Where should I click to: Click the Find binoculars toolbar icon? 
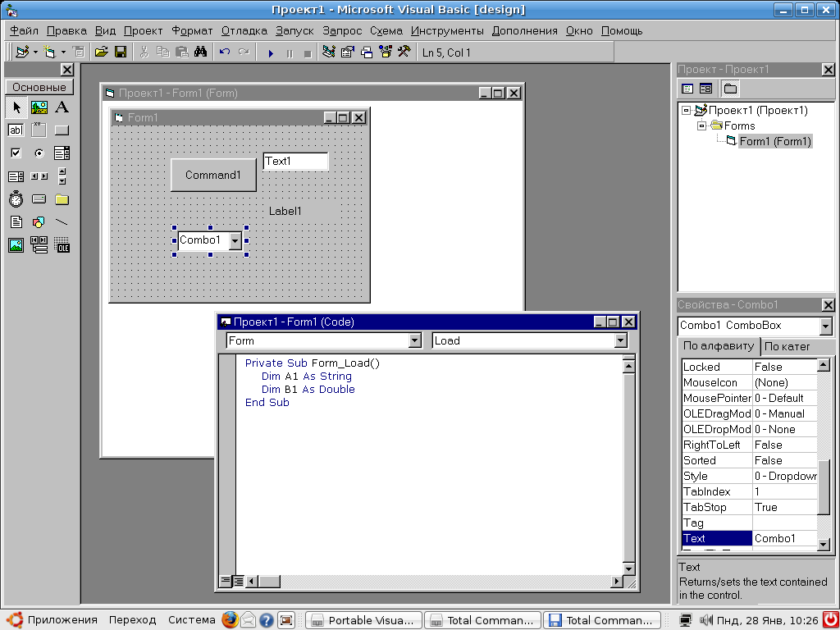[x=200, y=52]
